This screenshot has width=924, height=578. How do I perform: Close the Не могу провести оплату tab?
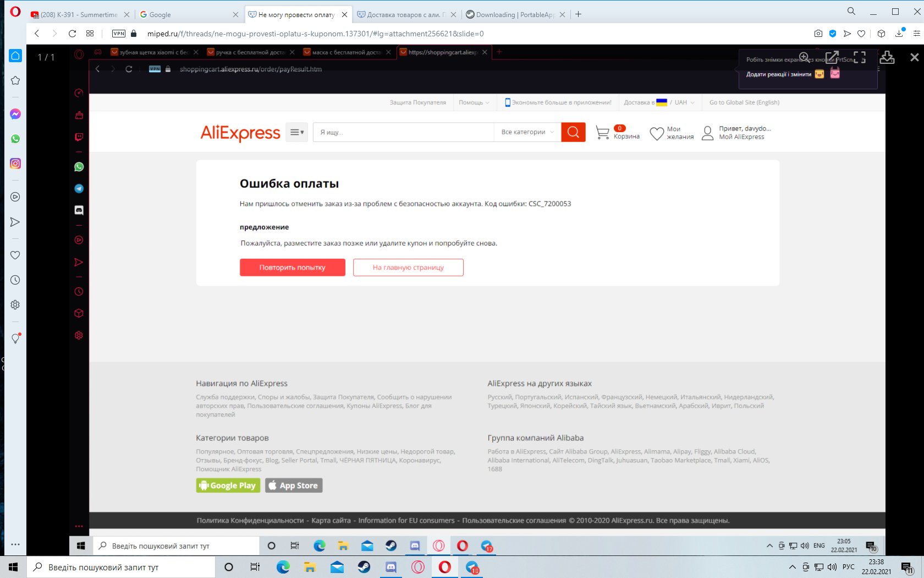tap(344, 15)
